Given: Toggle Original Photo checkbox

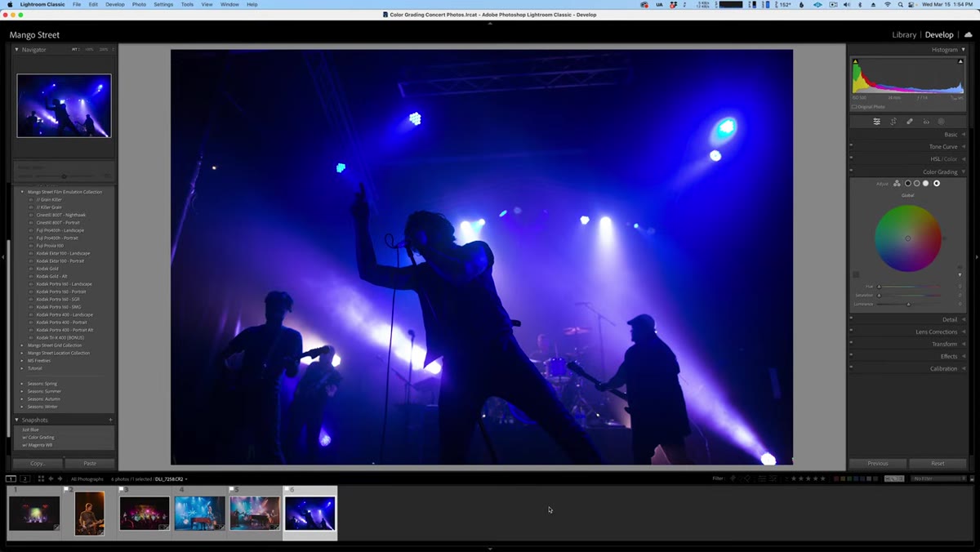Looking at the screenshot, I should pos(854,106).
